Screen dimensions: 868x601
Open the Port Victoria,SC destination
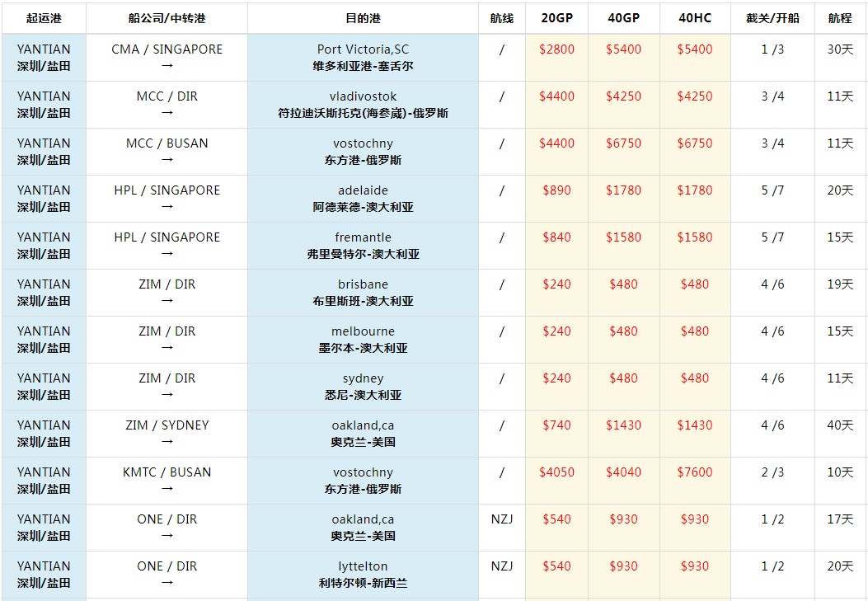[363, 49]
